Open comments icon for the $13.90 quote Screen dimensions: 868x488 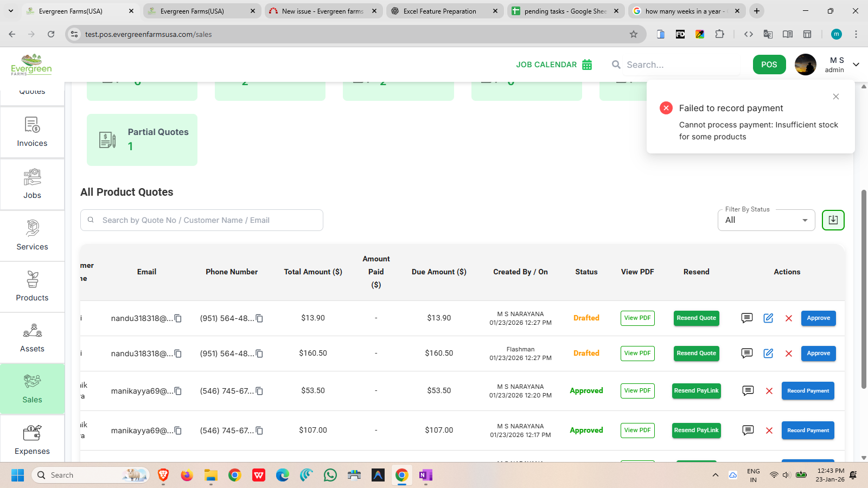point(746,318)
